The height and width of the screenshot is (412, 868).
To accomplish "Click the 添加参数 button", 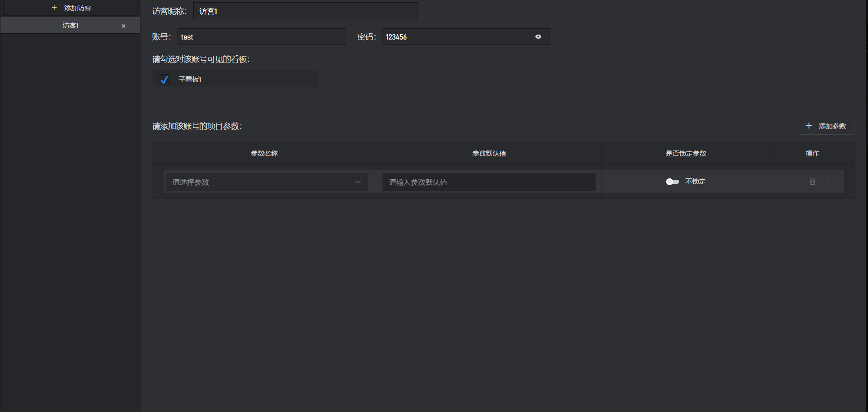I will point(827,126).
